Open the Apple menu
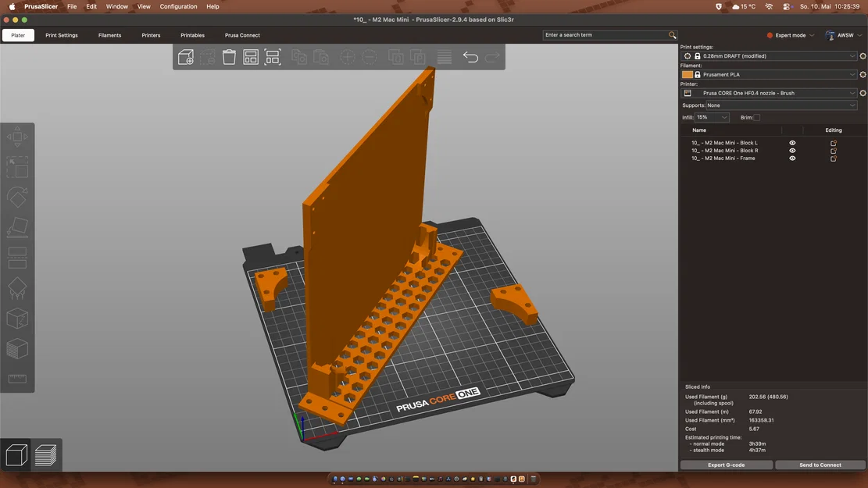This screenshot has height=488, width=868. (12, 7)
